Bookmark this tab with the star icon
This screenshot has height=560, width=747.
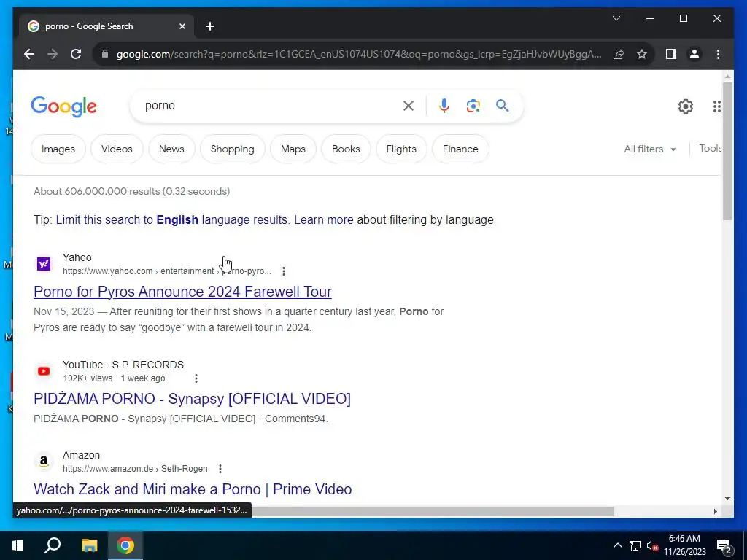pyautogui.click(x=642, y=54)
